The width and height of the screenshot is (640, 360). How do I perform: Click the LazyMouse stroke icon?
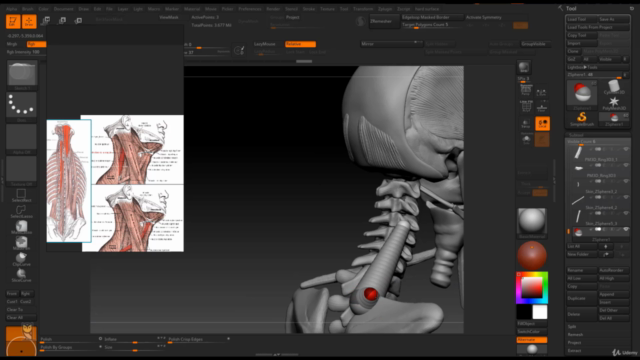click(x=239, y=50)
